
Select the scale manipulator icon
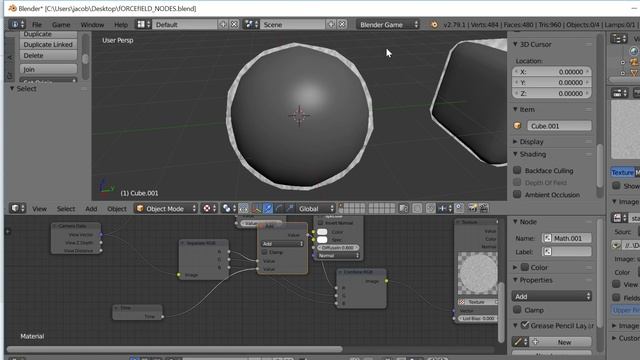[290, 209]
